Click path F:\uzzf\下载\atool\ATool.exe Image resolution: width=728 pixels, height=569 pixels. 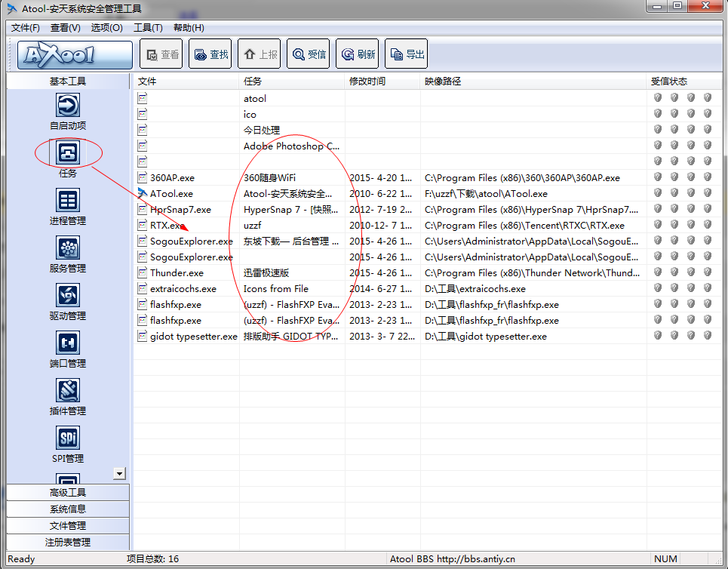(486, 194)
